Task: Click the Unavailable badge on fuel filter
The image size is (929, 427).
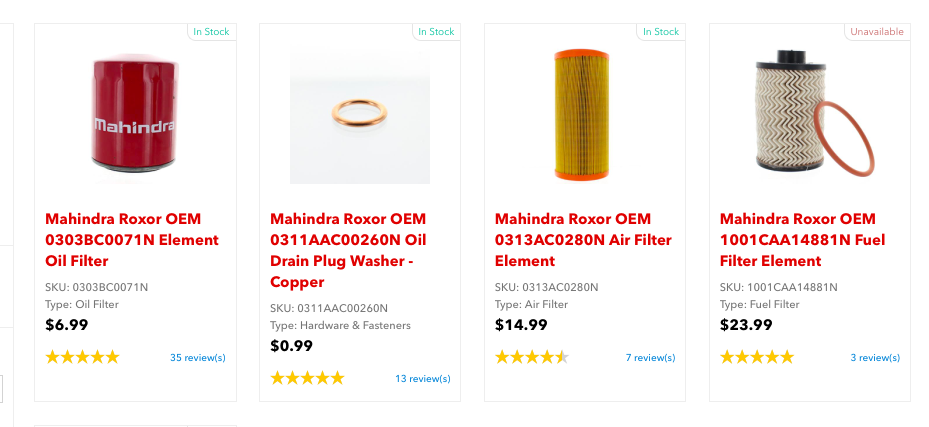Action: pyautogui.click(x=877, y=32)
